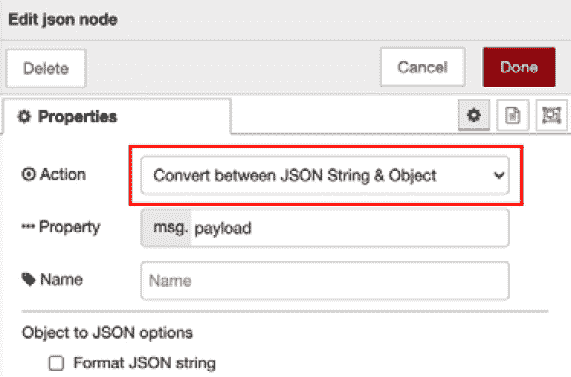571x377 pixels.
Task: Click the Done button
Action: click(519, 67)
